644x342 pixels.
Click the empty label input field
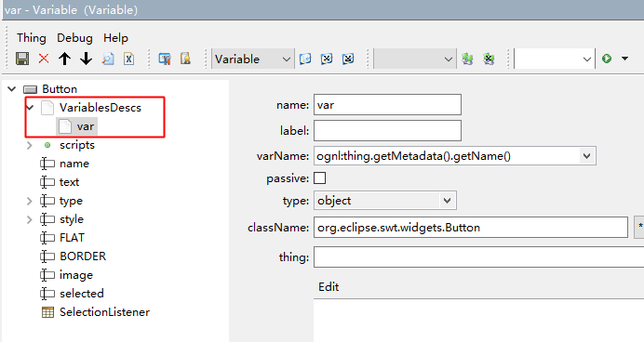[x=387, y=130]
